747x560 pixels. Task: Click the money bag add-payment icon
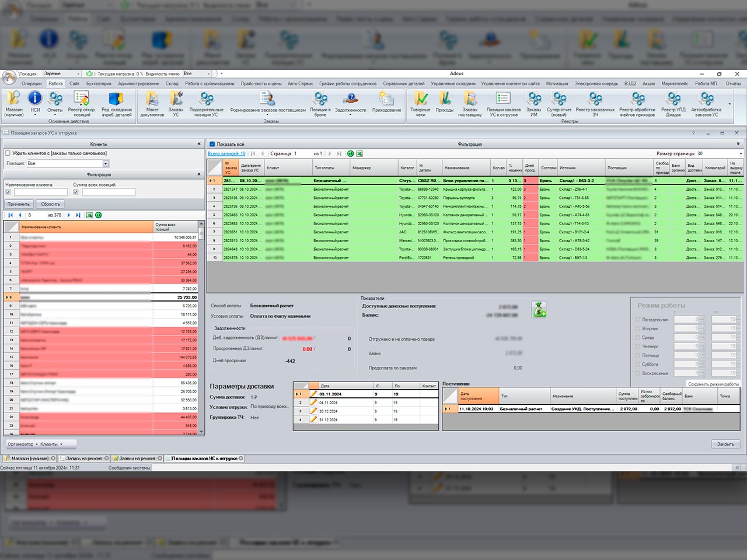coord(539,310)
